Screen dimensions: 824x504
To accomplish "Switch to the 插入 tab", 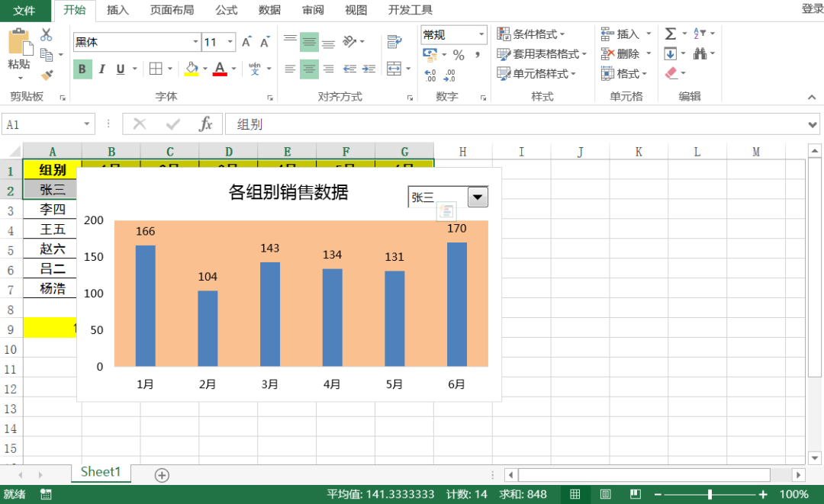I will pos(117,10).
